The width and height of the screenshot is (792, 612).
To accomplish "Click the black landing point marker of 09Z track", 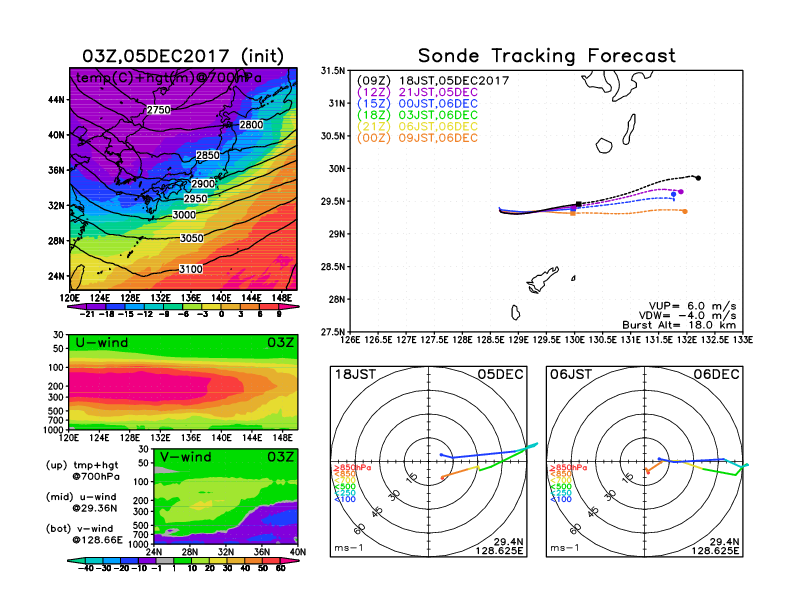I will coord(698,178).
